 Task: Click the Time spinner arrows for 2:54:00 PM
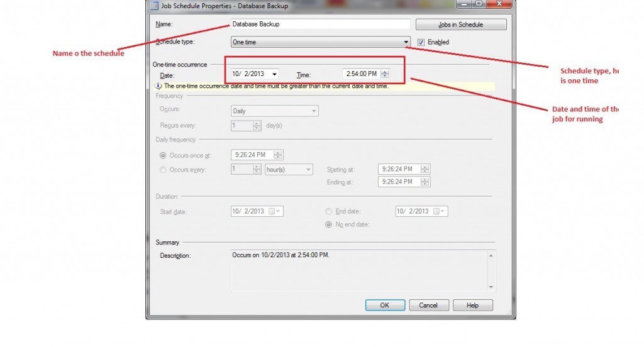[385, 74]
